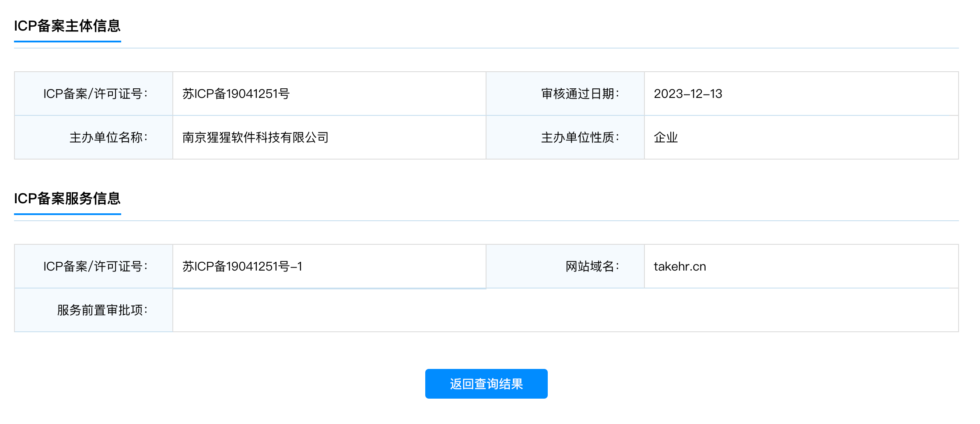The width and height of the screenshot is (980, 424).
Task: Click the approval date 2023-12-13
Action: (x=688, y=94)
